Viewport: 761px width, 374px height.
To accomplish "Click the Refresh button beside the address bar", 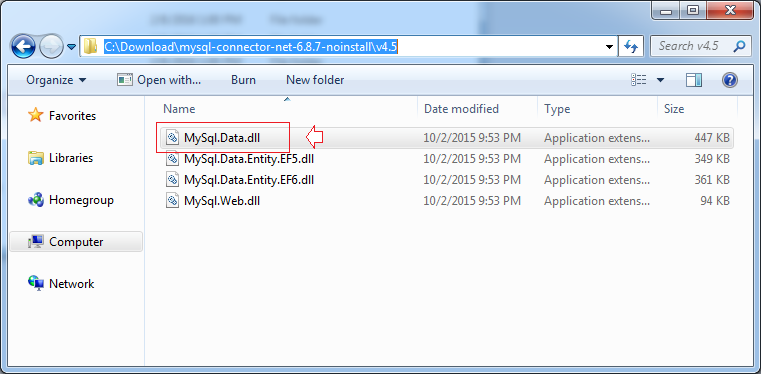I will tap(631, 47).
